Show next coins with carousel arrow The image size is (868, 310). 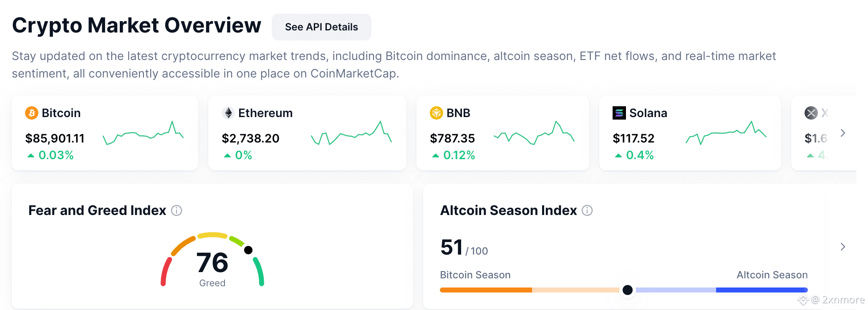pyautogui.click(x=843, y=133)
